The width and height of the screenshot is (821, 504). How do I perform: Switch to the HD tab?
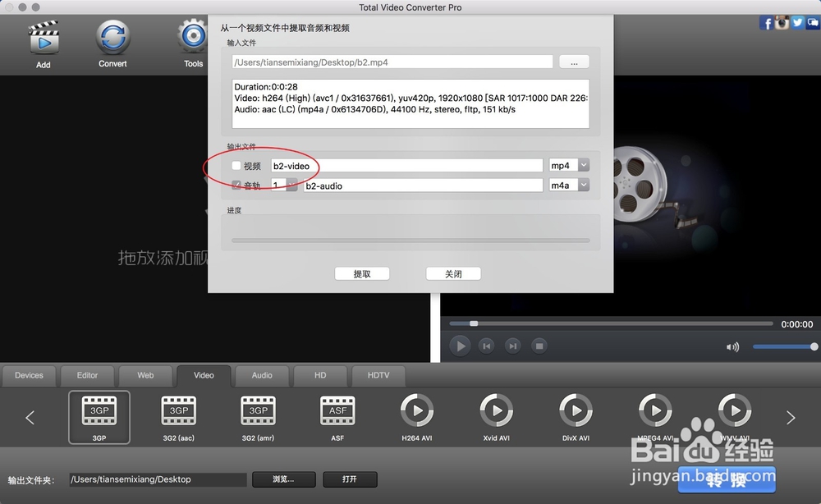click(320, 375)
